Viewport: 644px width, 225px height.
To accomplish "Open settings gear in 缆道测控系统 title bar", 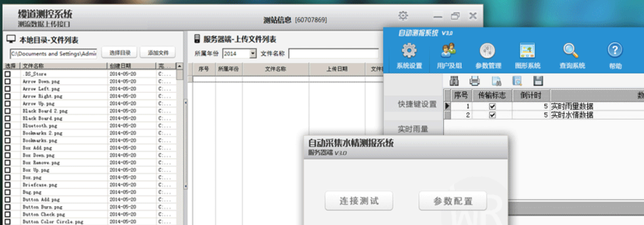I will click(403, 16).
